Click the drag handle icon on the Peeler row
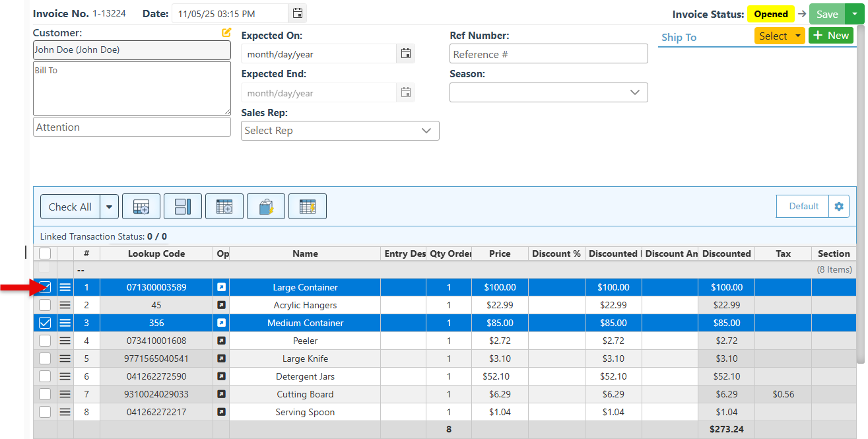 65,341
